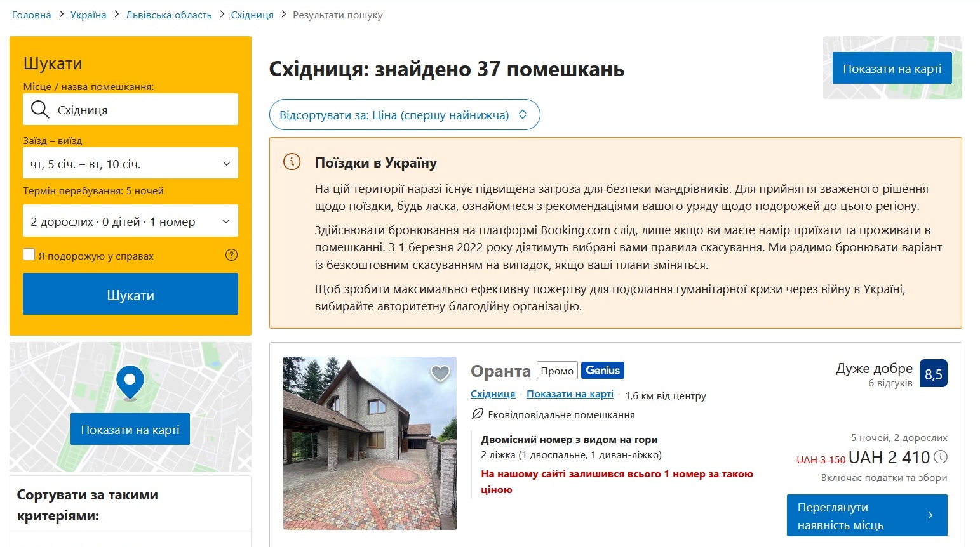Click the Східниця destination input field
The height and width of the screenshot is (547, 980).
(140, 109)
